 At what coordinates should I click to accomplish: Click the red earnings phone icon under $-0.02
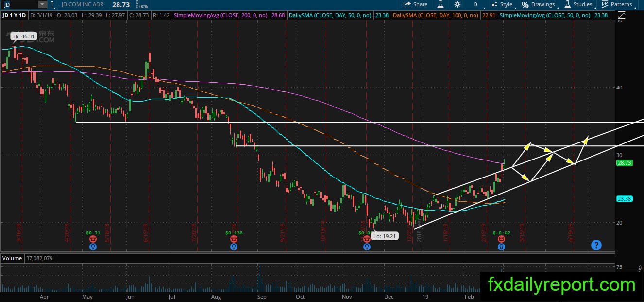[x=501, y=240]
